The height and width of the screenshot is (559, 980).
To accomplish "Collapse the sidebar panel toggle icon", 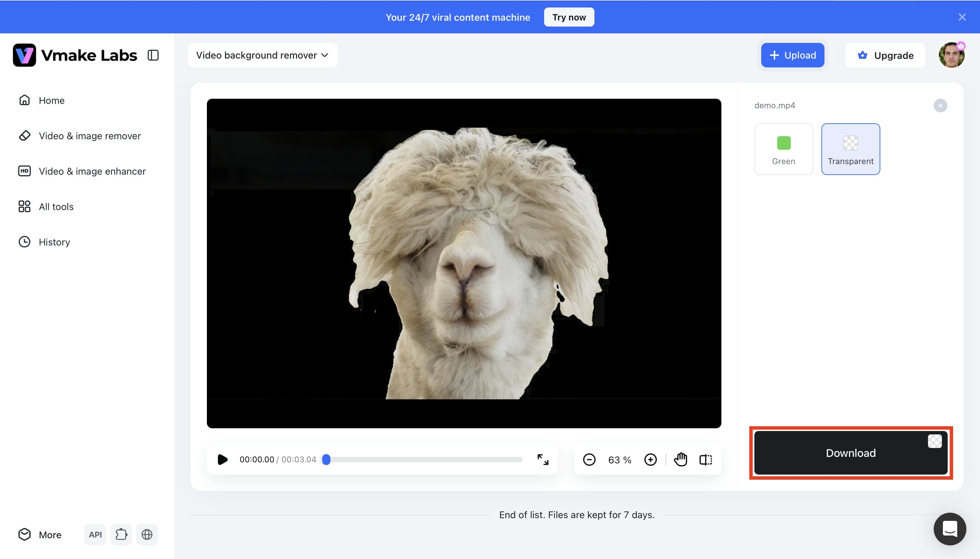I will coord(153,55).
